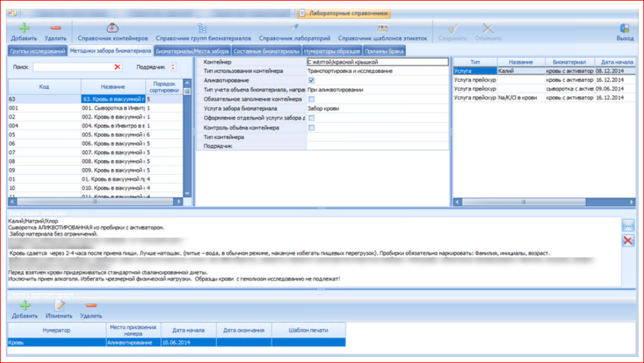The height and width of the screenshot is (363, 644).
Task: Open the Подрядчик filter dropdown
Action: [174, 67]
